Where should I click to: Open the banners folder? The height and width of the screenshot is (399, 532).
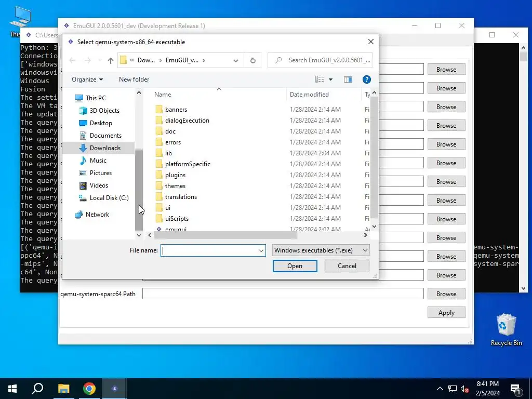tap(176, 110)
